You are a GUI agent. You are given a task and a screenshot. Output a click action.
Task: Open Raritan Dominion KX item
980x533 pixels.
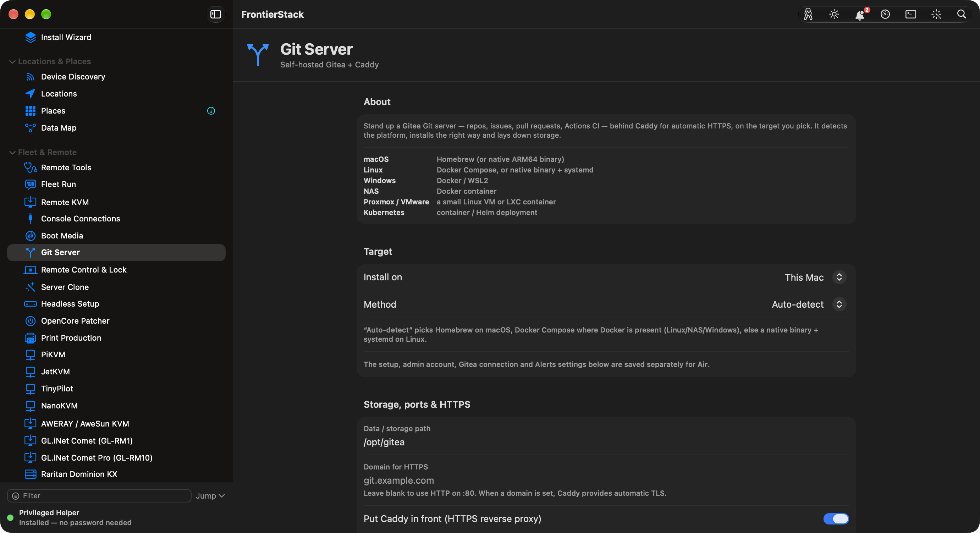pos(116,474)
